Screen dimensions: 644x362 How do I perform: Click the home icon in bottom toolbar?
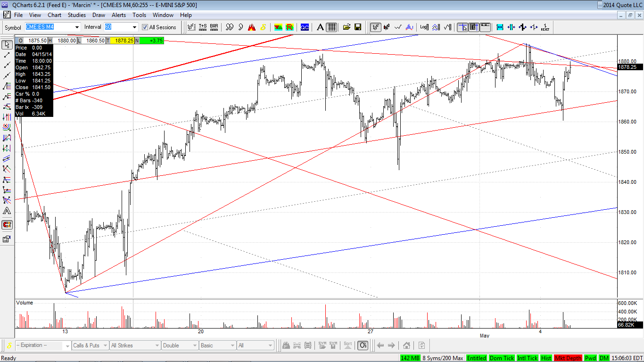(x=406, y=346)
